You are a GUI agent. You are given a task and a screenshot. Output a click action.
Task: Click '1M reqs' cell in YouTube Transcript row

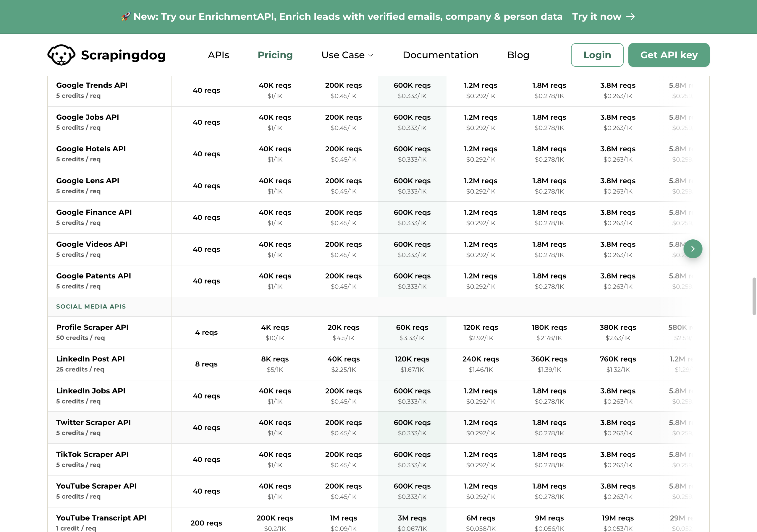tap(344, 518)
